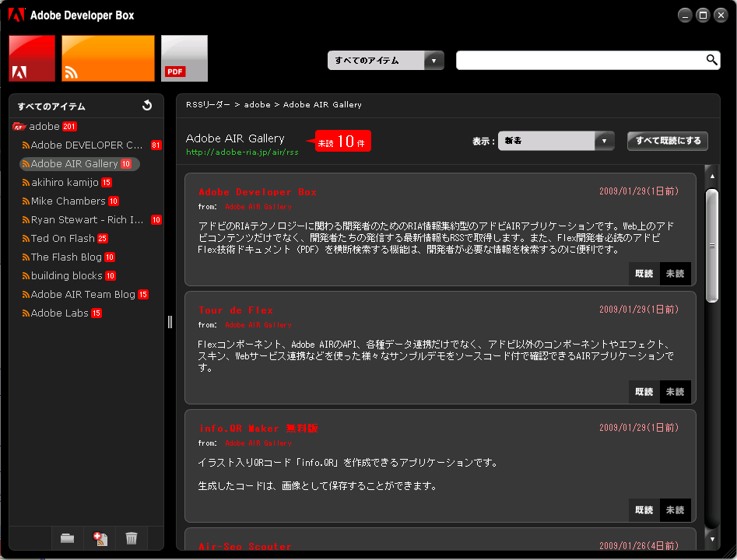The height and width of the screenshot is (560, 737).
Task: Click すべて既読にする button
Action: pyautogui.click(x=668, y=141)
